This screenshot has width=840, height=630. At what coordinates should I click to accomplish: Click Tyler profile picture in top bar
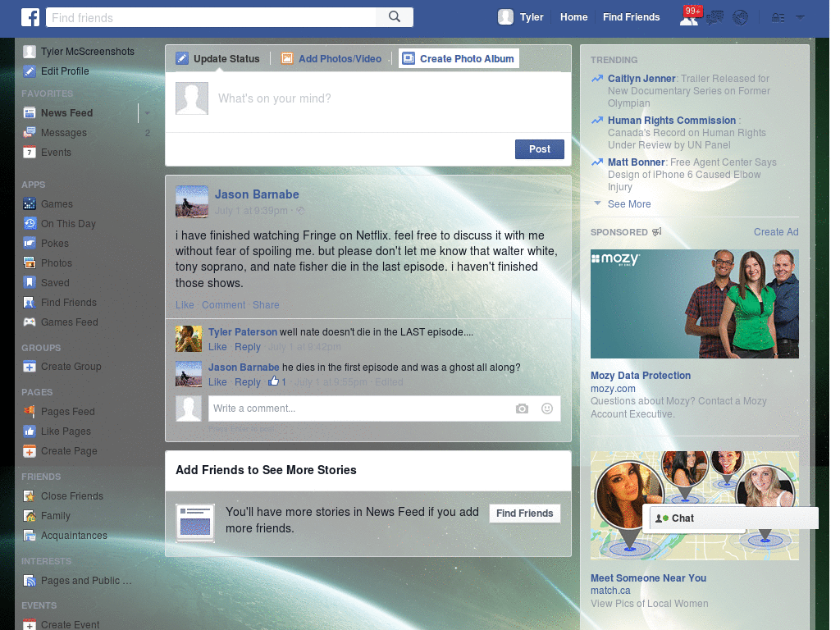click(505, 17)
